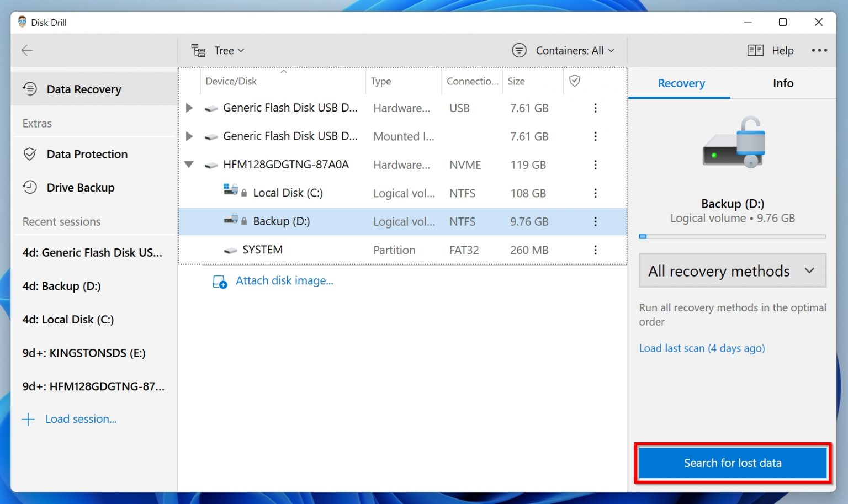
Task: Load last scan from 4 days ago
Action: click(x=702, y=348)
